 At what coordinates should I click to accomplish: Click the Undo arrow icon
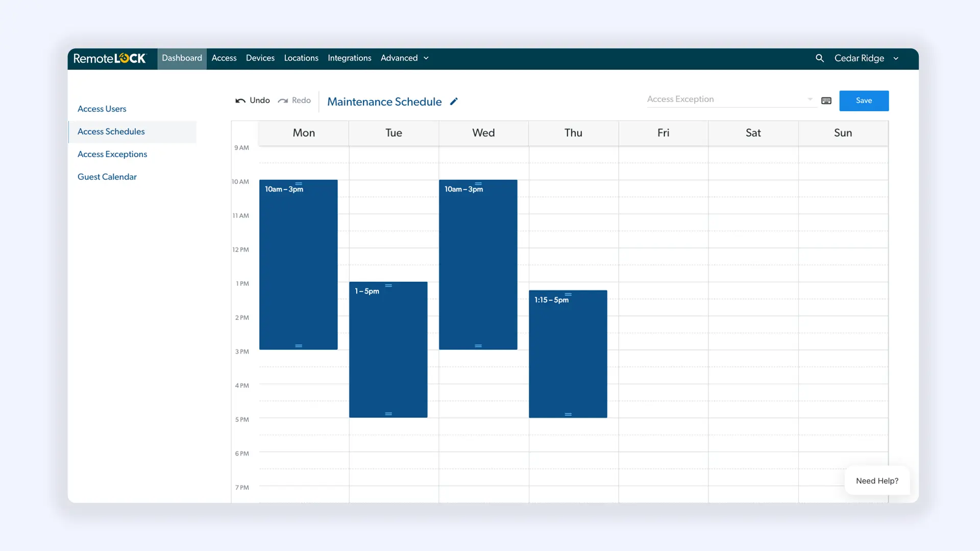click(240, 101)
